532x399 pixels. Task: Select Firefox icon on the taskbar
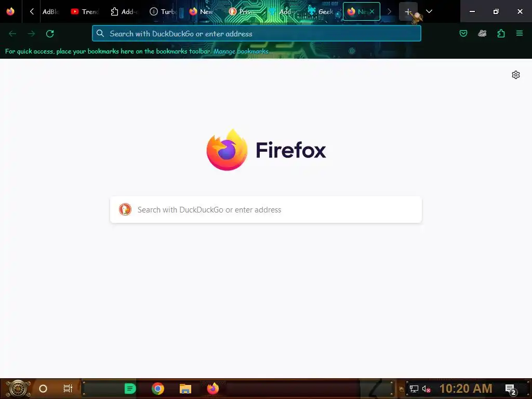tap(213, 389)
